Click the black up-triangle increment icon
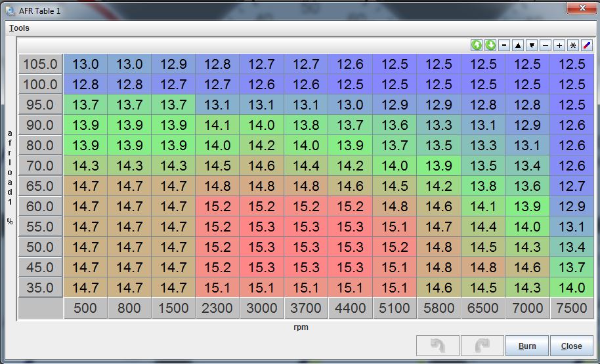600x364 pixels. [518, 45]
